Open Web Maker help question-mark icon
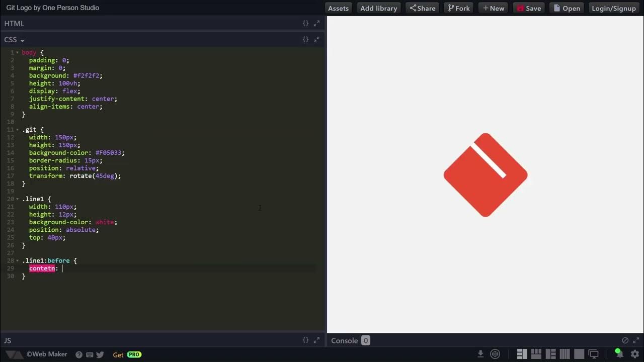The image size is (644, 362). click(x=79, y=354)
